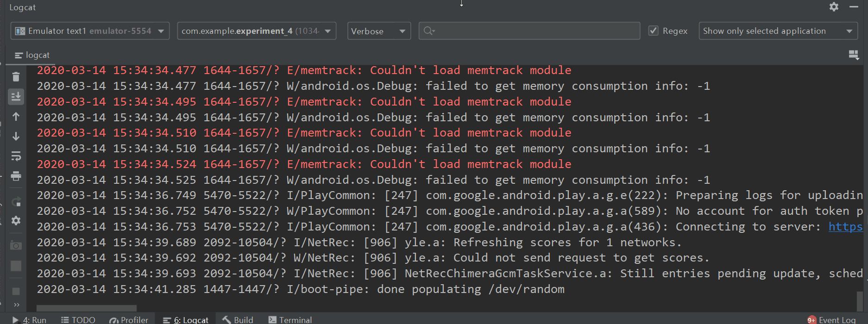Select the 15:34:34.477 E/memtrack error line
868x324 pixels.
pyautogui.click(x=304, y=70)
